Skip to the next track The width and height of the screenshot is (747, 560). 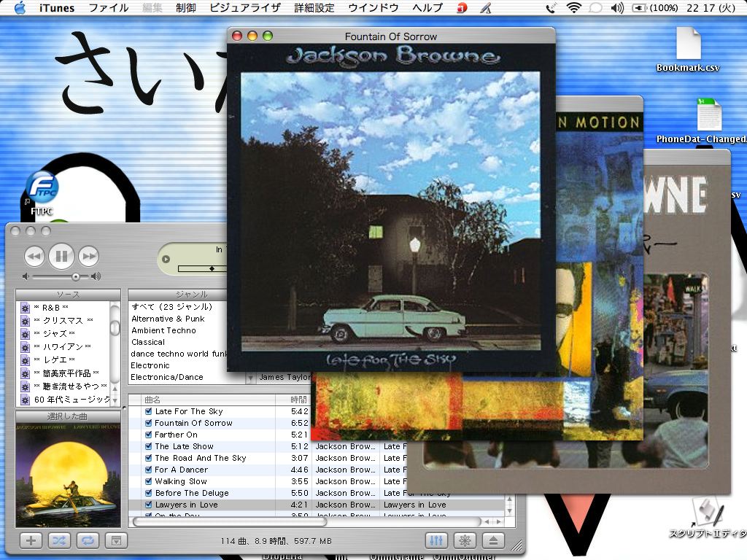pyautogui.click(x=88, y=256)
